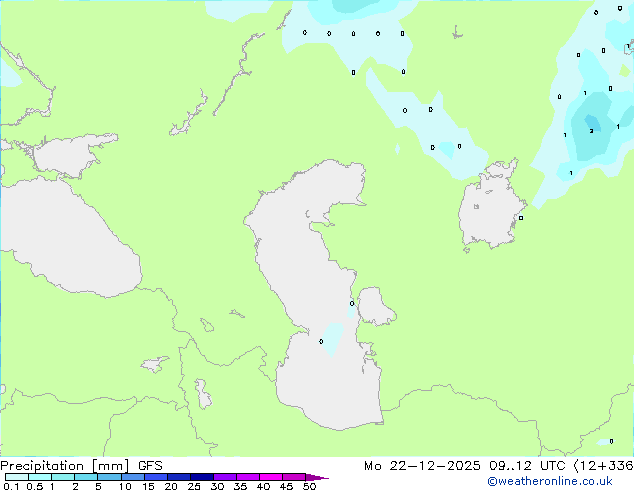Image resolution: width=634 pixels, height=490 pixels.
Task: Click the 0.1–0.5 mm legend color swatch
Action: click(x=17, y=477)
